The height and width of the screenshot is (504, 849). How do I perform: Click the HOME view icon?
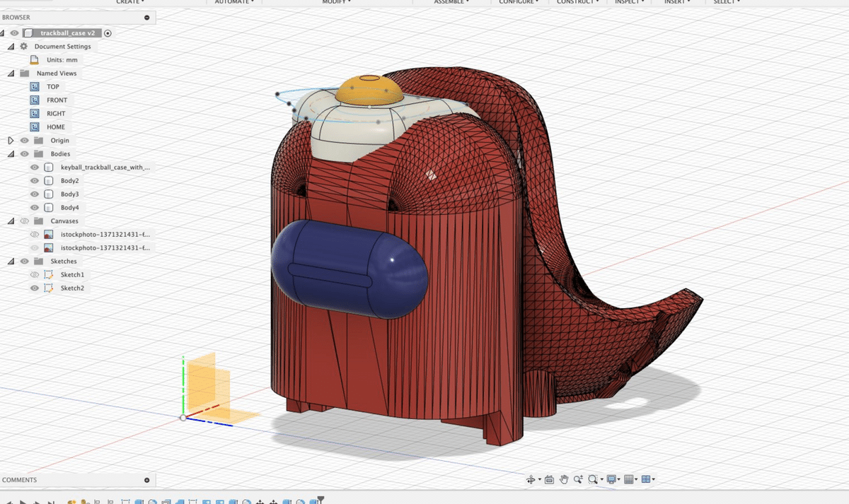tap(35, 127)
